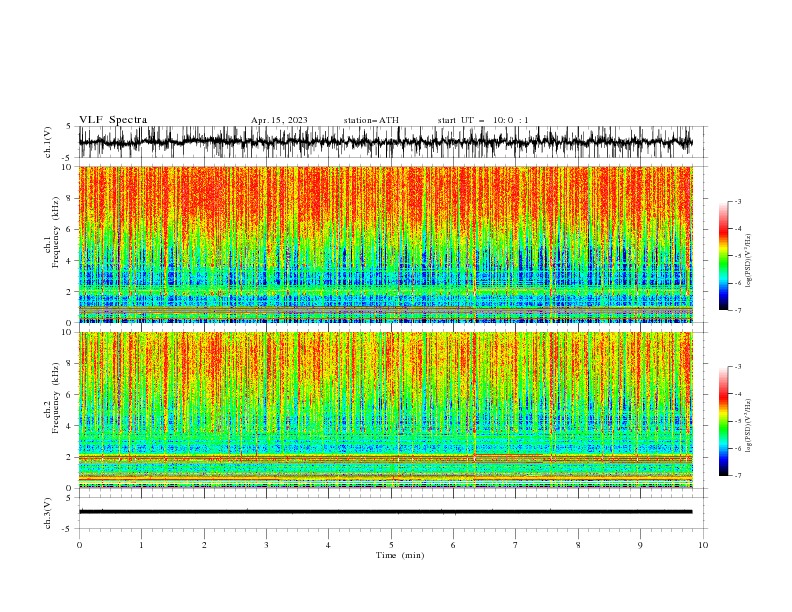Screen dimensions: 792x612
Task: Click the '-3' label on the upper colorbar
Action: tap(737, 201)
